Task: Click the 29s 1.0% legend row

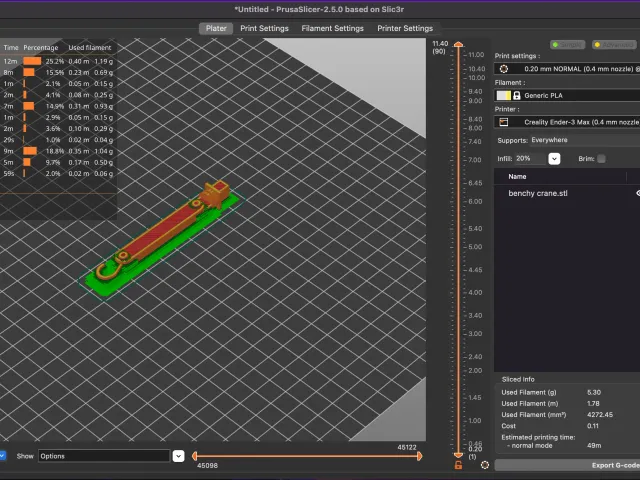Action: (x=58, y=140)
